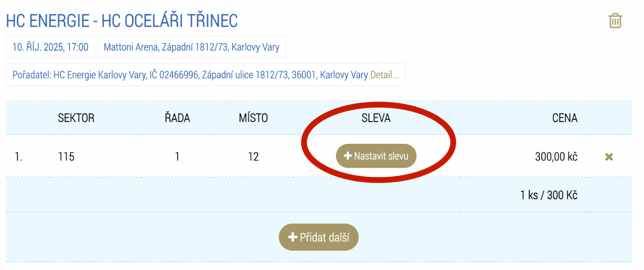Viewport: 644px width, 270px height.
Task: Click the 1 ks / 300 Kč summary total
Action: (x=549, y=195)
